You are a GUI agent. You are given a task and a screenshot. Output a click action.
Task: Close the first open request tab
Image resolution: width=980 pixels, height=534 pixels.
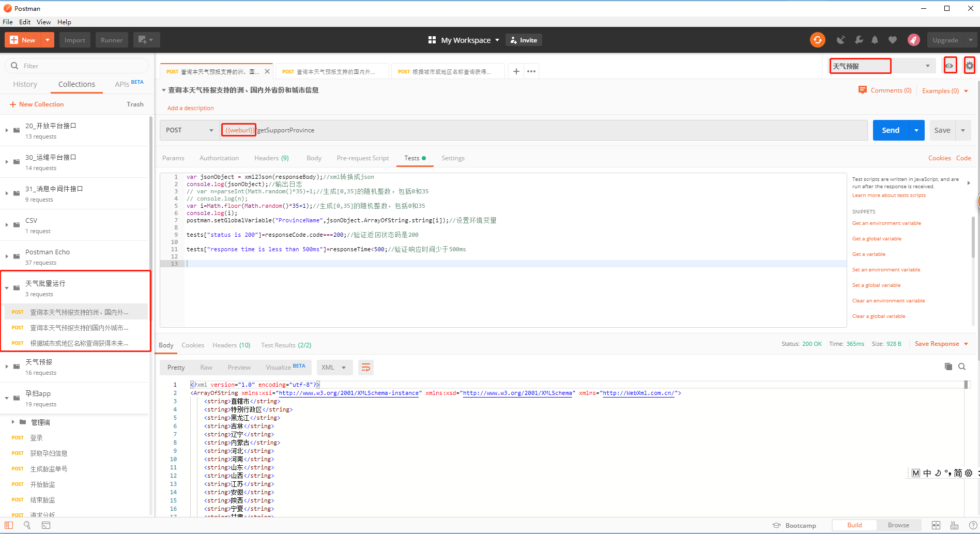[267, 71]
